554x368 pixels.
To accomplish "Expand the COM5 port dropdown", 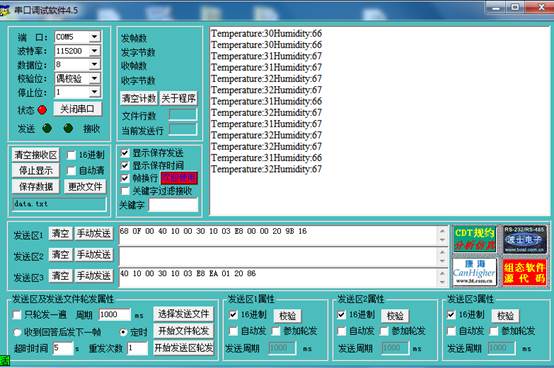I will (94, 37).
